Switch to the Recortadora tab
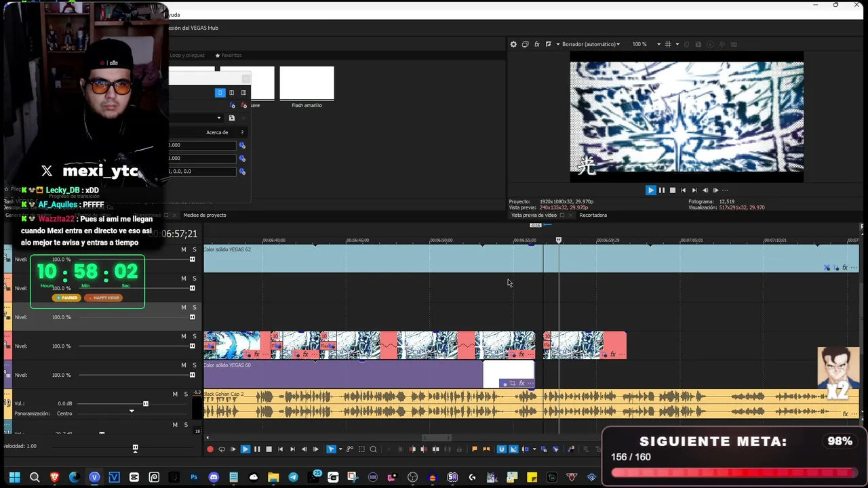The height and width of the screenshot is (488, 868). [593, 216]
